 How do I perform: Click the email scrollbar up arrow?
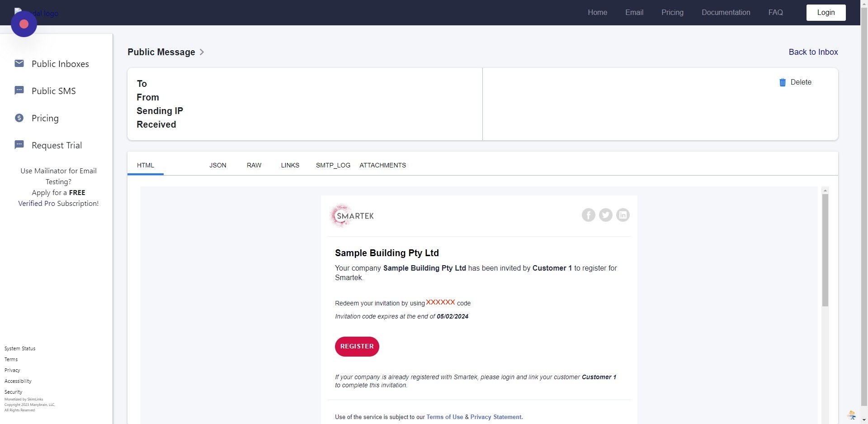825,191
